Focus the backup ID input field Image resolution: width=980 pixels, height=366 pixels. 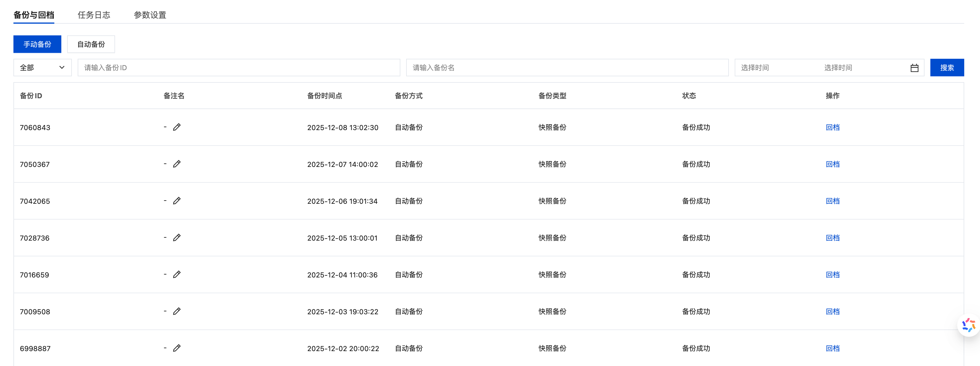point(239,68)
